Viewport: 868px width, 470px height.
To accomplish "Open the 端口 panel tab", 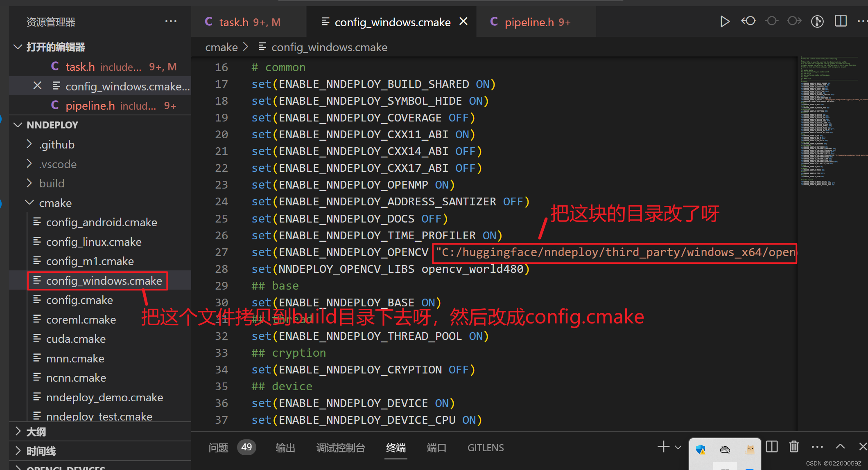I will coord(436,448).
